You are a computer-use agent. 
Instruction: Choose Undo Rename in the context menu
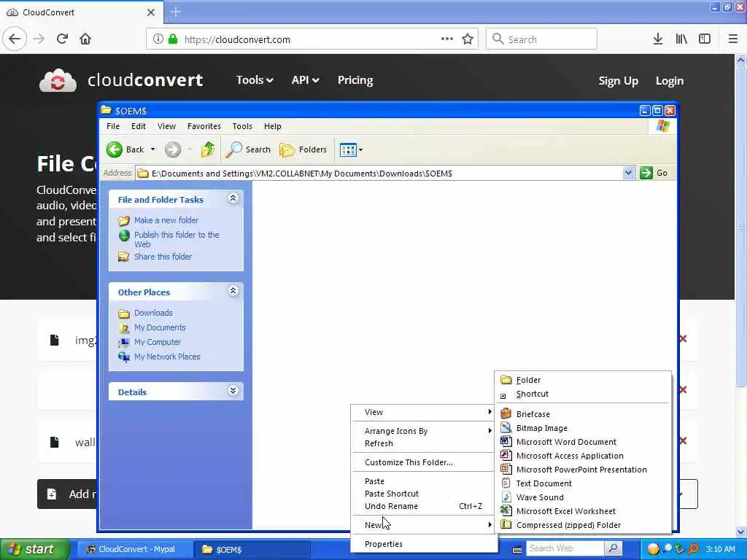click(423, 506)
